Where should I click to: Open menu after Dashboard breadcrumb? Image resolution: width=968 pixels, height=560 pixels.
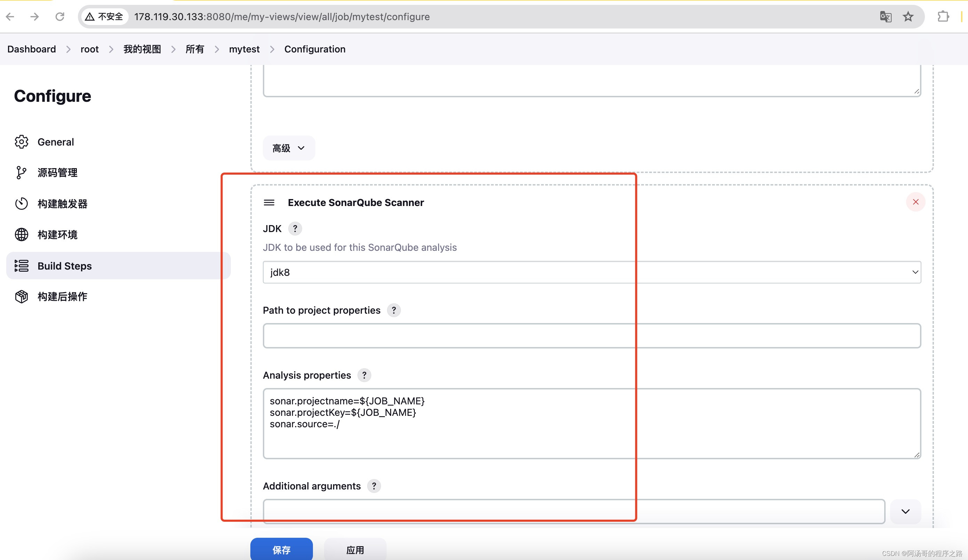pyautogui.click(x=68, y=49)
